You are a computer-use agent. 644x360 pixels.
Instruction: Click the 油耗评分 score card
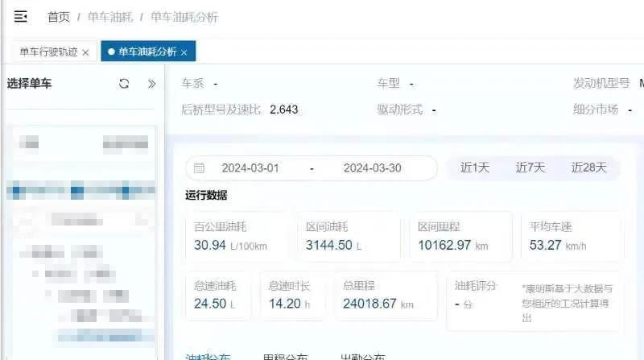pos(535,301)
